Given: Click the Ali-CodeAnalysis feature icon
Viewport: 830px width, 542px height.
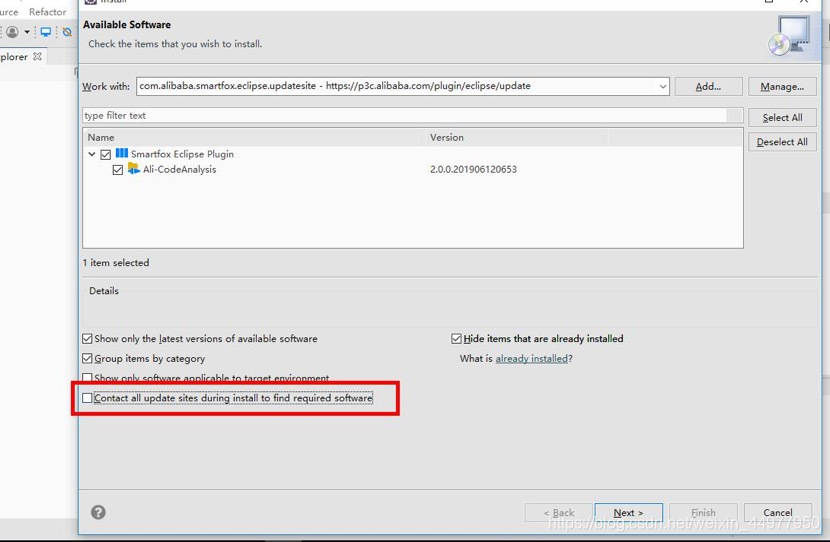Looking at the screenshot, I should 134,169.
